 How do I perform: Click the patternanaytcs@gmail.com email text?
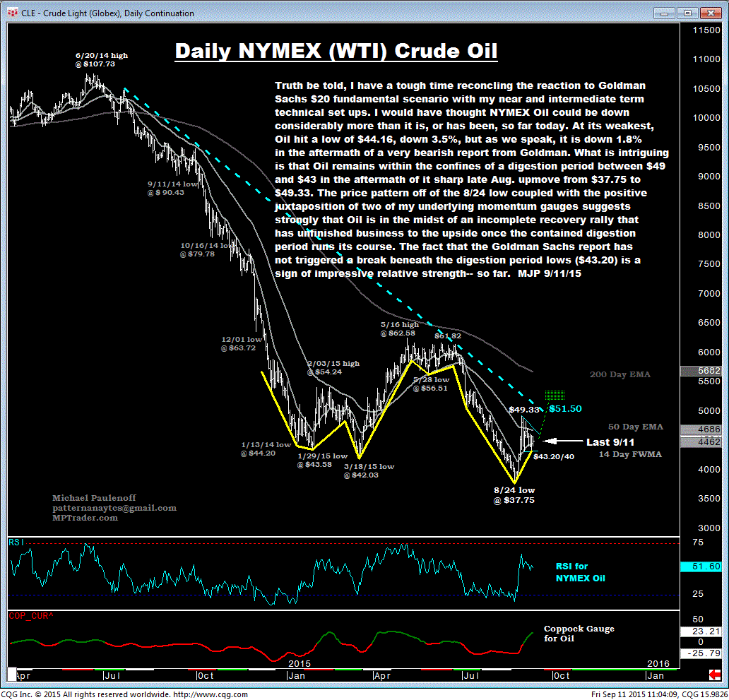(x=114, y=508)
